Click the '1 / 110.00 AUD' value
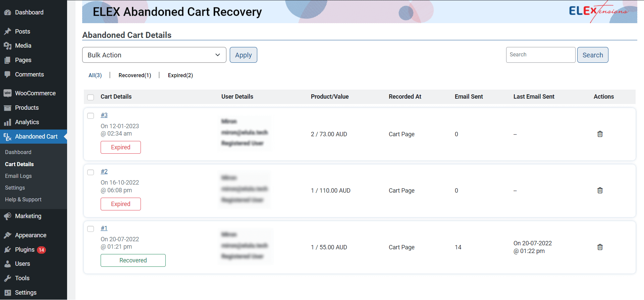The width and height of the screenshot is (644, 300). coord(331,191)
